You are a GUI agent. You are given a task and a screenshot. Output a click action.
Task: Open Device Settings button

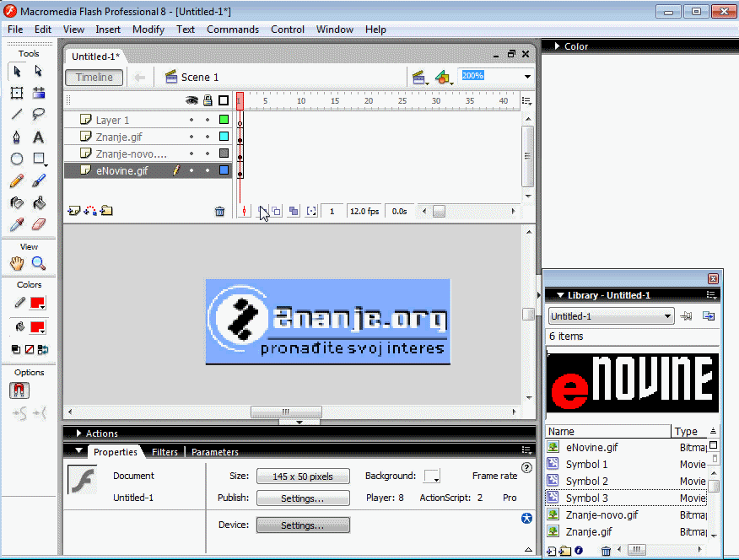click(303, 525)
